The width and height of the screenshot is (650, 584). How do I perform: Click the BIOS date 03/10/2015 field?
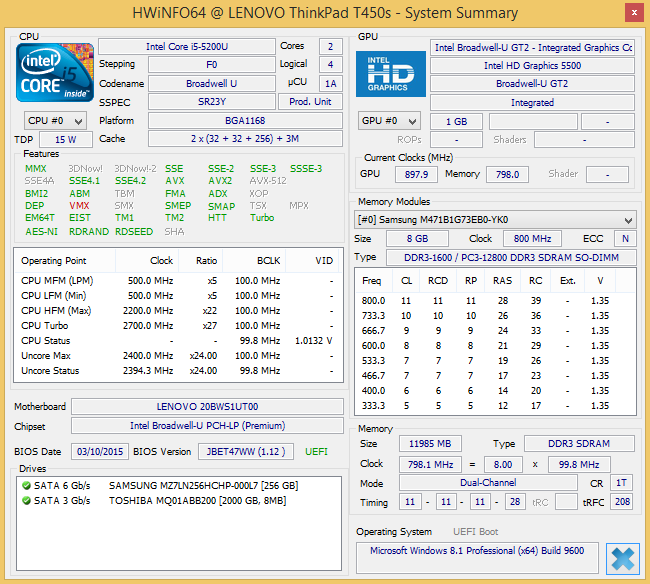[100, 451]
